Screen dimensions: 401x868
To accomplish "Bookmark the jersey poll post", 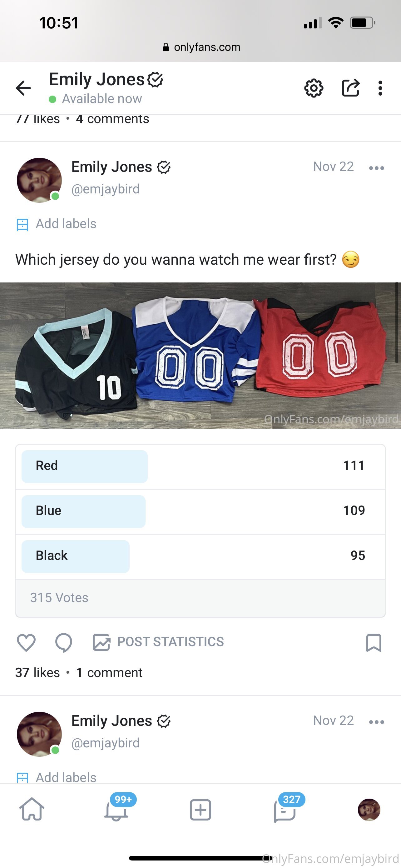I will point(374,642).
